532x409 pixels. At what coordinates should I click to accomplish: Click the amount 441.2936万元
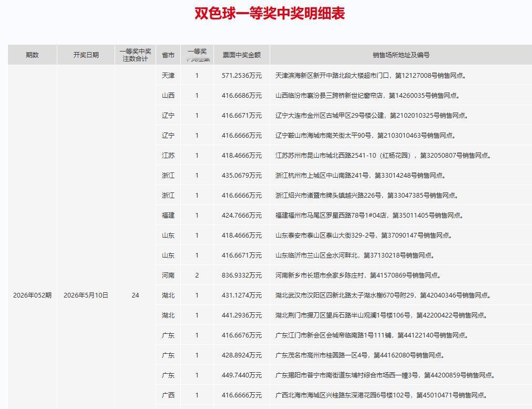[x=242, y=315]
